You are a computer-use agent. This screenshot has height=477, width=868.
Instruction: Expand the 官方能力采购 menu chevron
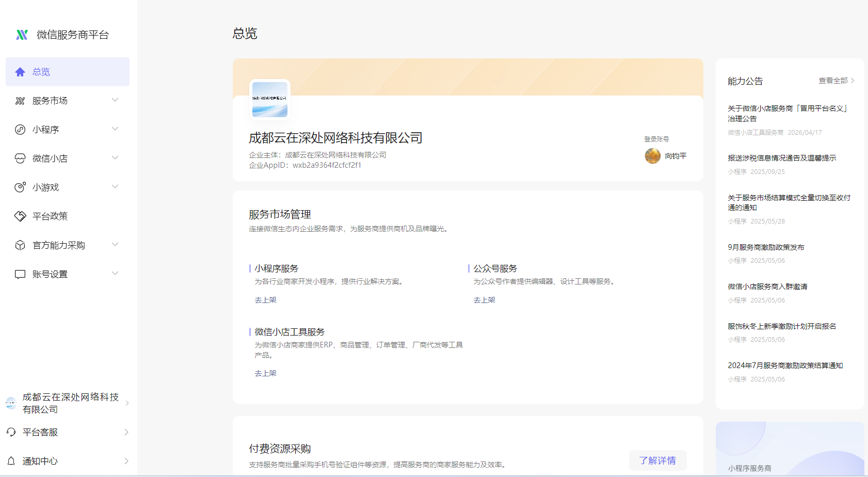click(115, 245)
